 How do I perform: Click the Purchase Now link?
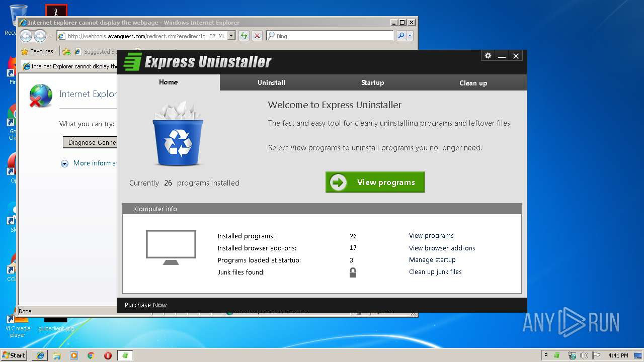tap(145, 305)
